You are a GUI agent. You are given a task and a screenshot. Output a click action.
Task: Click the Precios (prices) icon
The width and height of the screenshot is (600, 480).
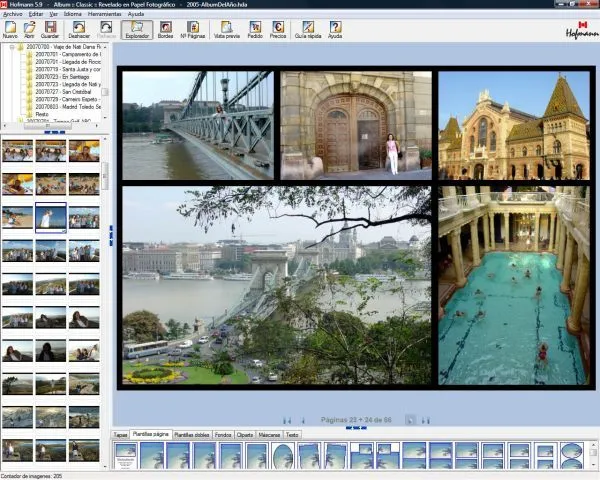coord(278,29)
